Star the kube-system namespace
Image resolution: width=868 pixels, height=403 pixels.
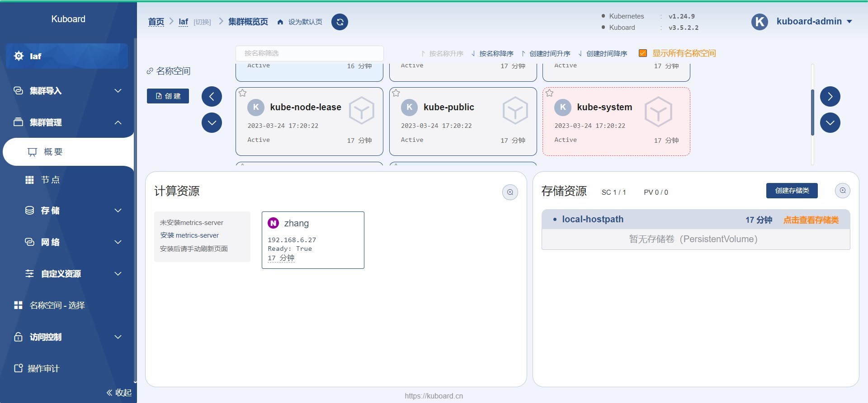tap(549, 93)
